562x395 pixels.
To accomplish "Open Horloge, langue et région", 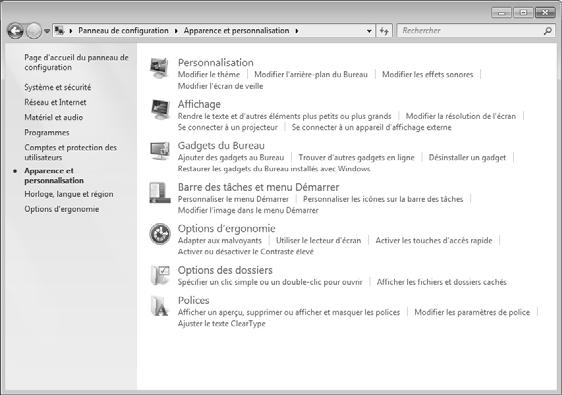I will (69, 194).
